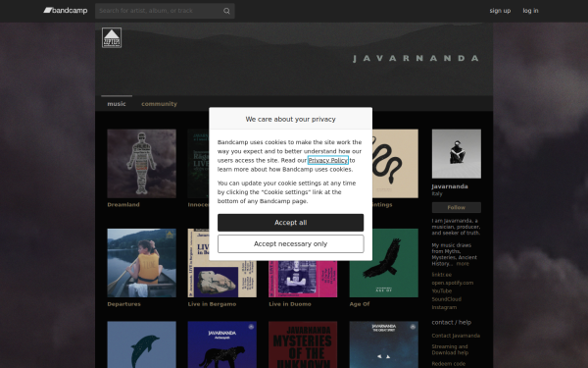Image resolution: width=588 pixels, height=368 pixels.
Task: Open the SoundCloud link
Action: pos(447,299)
